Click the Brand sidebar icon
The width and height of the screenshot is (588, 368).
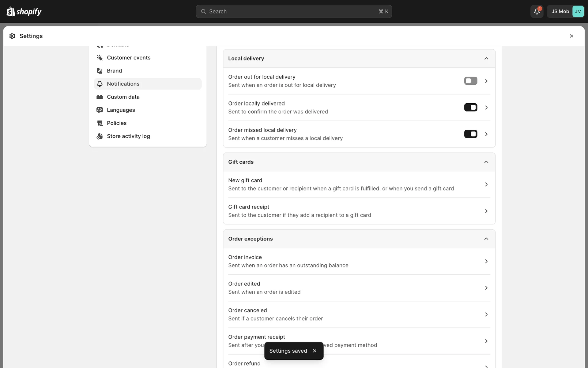(x=100, y=71)
